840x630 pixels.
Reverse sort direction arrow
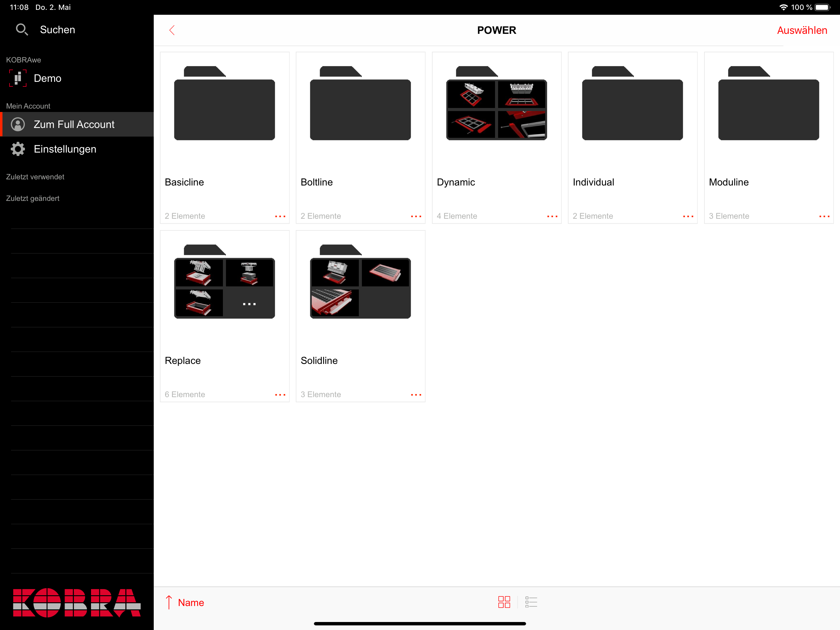[x=169, y=602]
